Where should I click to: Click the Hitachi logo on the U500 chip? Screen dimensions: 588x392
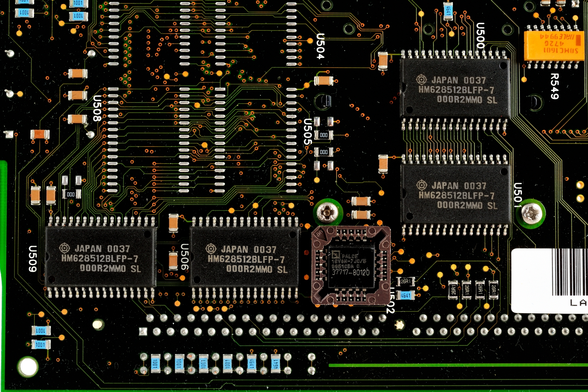421,79
